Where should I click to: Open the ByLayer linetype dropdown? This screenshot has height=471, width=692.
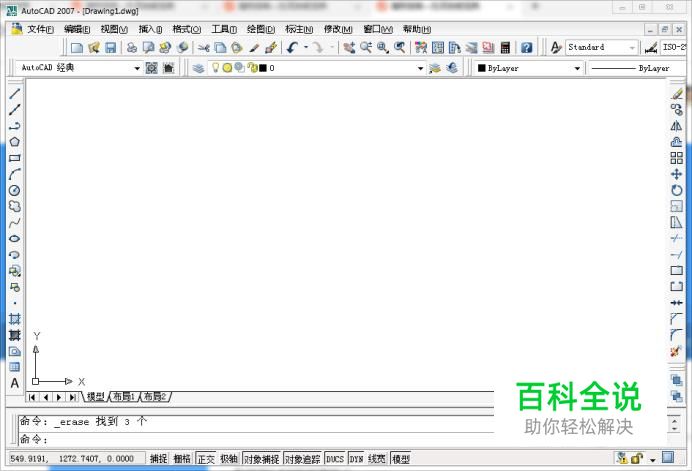pos(638,68)
